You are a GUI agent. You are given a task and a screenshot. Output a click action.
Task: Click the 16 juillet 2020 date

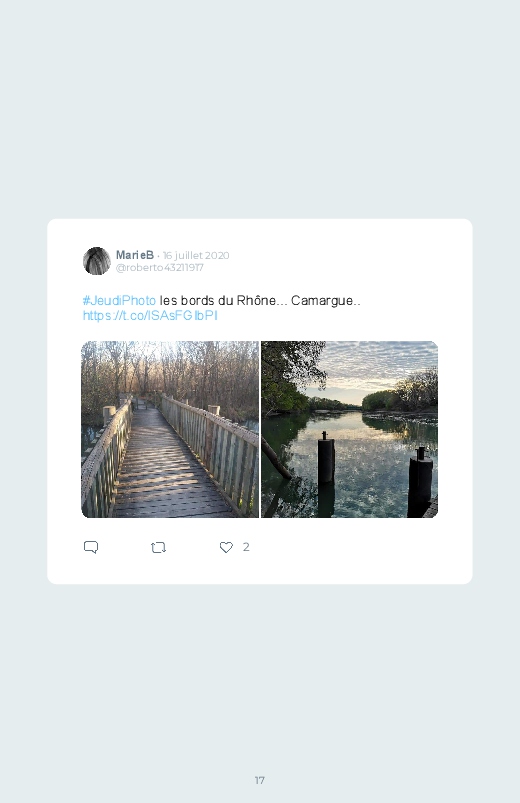(x=196, y=256)
